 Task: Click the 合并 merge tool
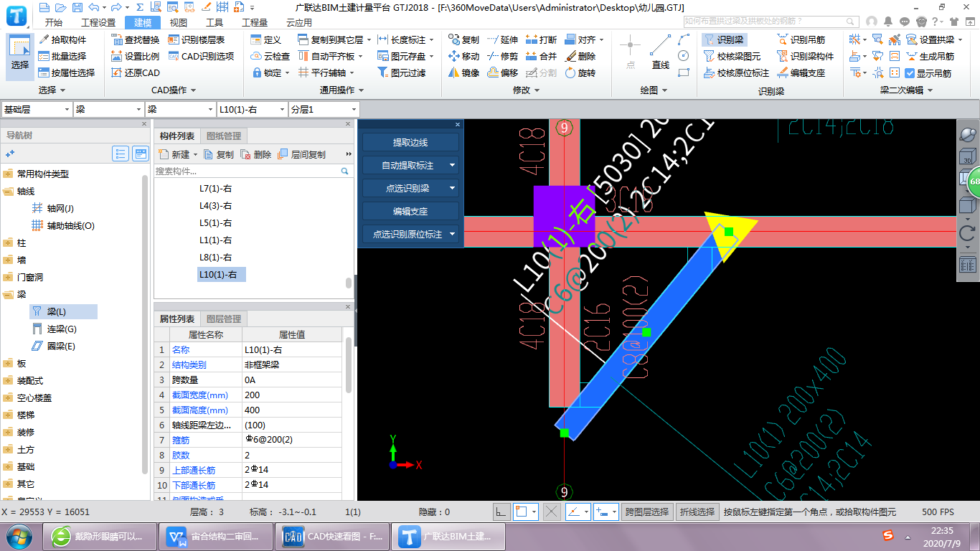541,56
